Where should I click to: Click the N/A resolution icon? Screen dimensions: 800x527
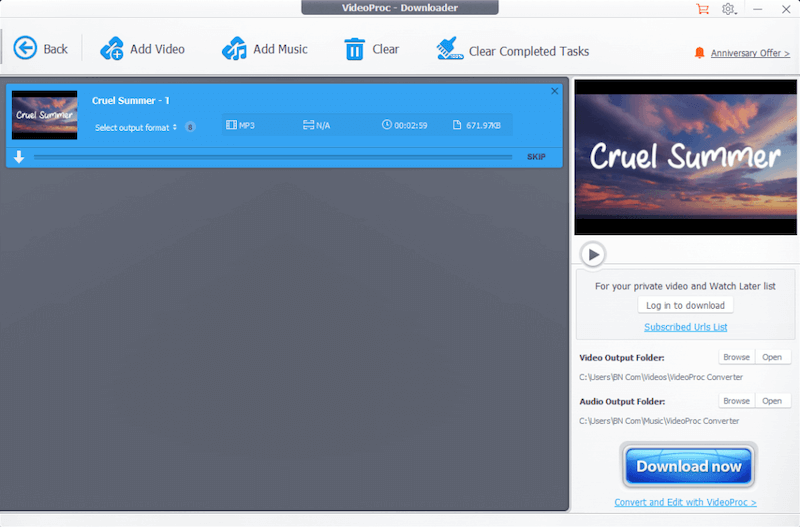(x=308, y=125)
